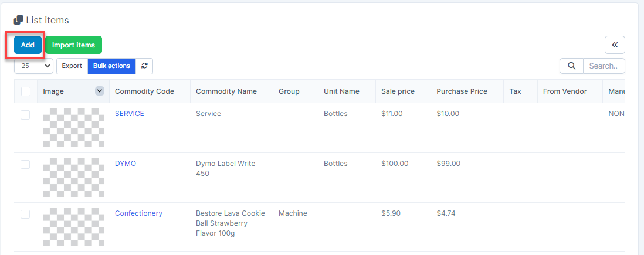Open the Confectionery commodity link
The height and width of the screenshot is (255, 644).
[x=138, y=213]
